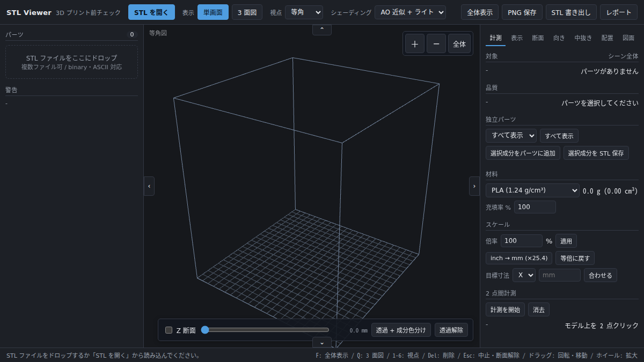Viewport: 644px width, 362px height.
Task: Enable the Z 断面 checkbox
Action: (169, 330)
